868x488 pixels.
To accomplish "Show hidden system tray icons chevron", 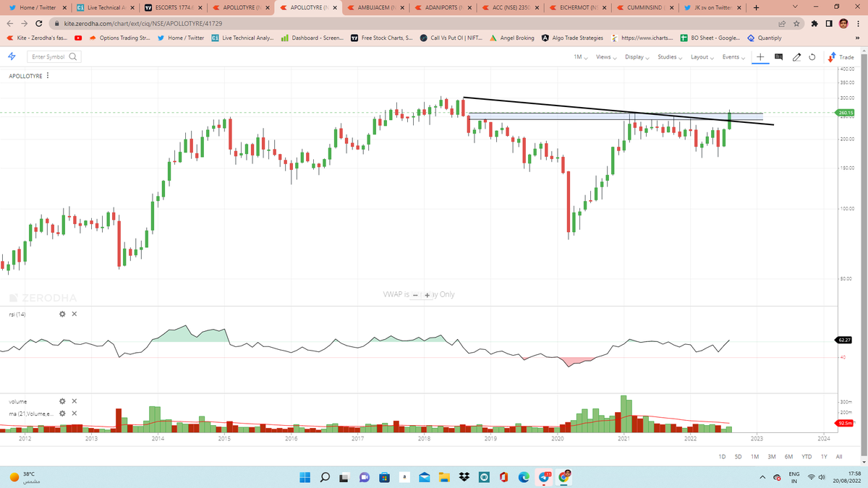I will (763, 476).
